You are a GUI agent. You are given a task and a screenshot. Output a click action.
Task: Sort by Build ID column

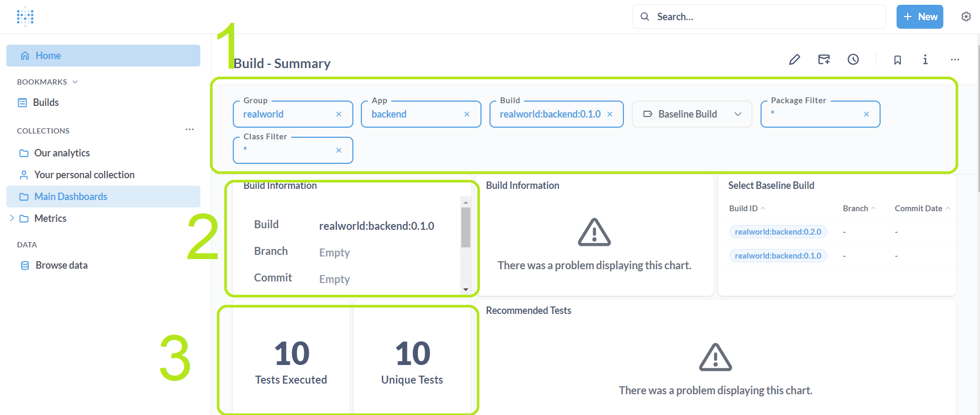pyautogui.click(x=747, y=209)
